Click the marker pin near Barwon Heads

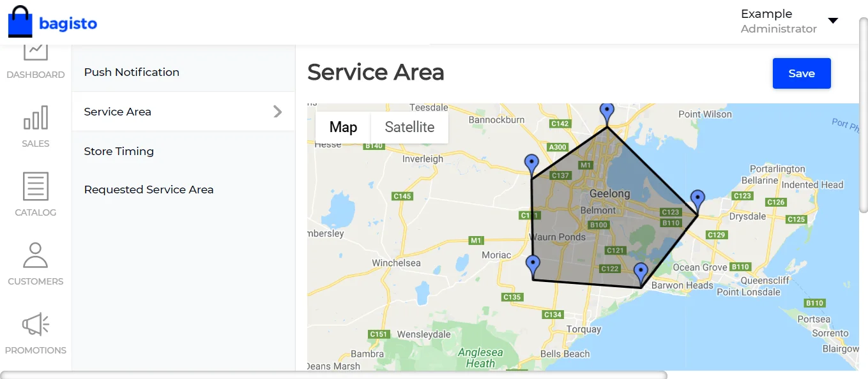(641, 273)
